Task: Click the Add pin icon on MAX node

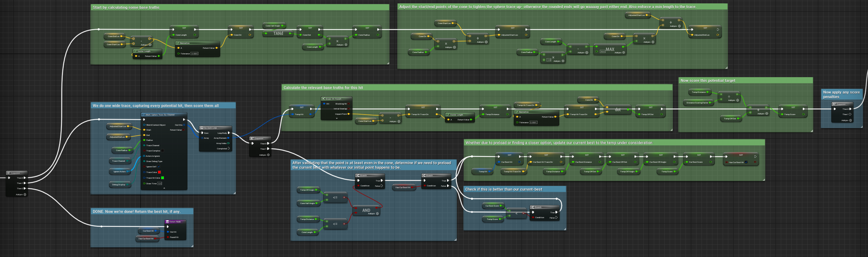Action: click(x=624, y=53)
